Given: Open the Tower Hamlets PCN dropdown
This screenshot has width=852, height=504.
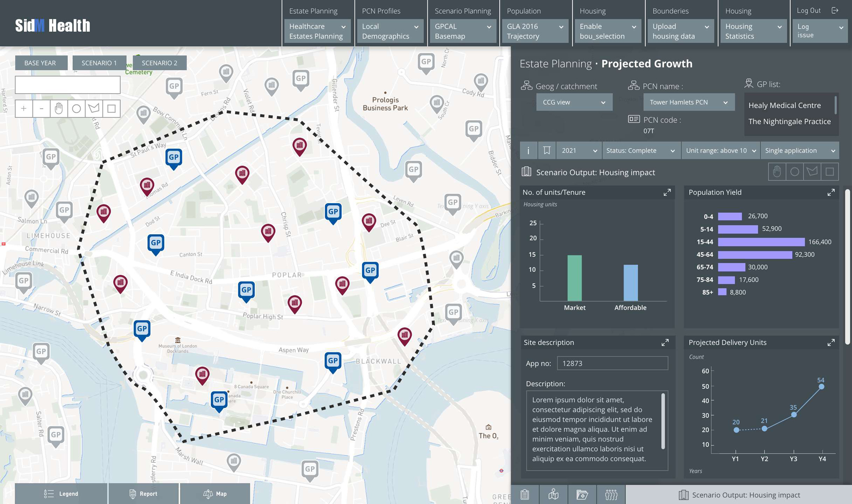Looking at the screenshot, I should pyautogui.click(x=688, y=102).
